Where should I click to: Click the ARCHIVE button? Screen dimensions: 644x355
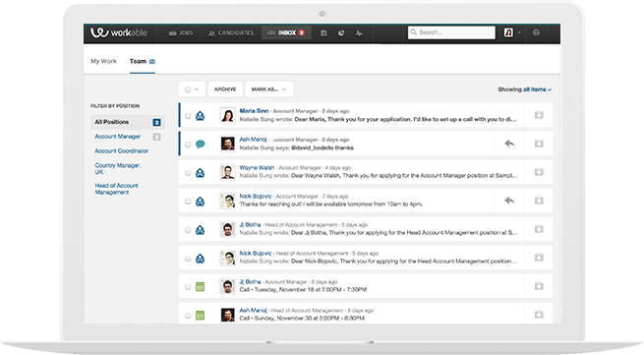click(225, 89)
